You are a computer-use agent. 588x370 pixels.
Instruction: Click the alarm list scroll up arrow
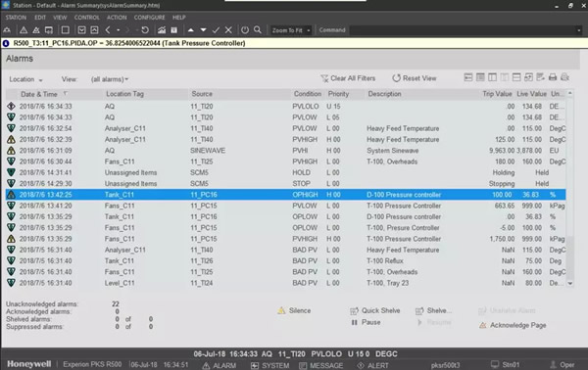(x=570, y=93)
